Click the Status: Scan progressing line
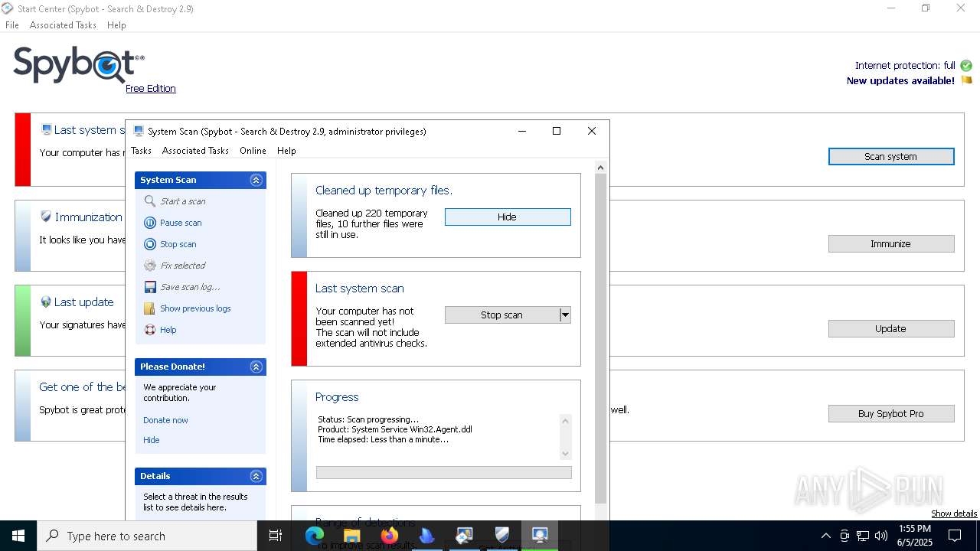The width and height of the screenshot is (980, 551). tap(368, 419)
